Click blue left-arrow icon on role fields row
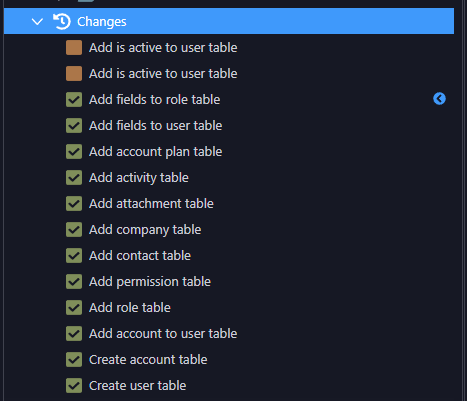Viewport: 467px width, 401px height. pos(439,99)
